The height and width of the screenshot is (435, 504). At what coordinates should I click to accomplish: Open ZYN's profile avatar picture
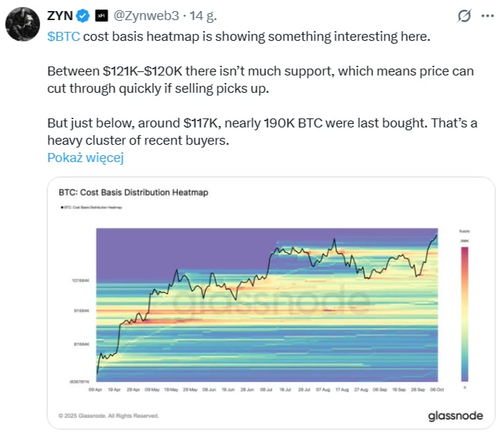pyautogui.click(x=21, y=26)
